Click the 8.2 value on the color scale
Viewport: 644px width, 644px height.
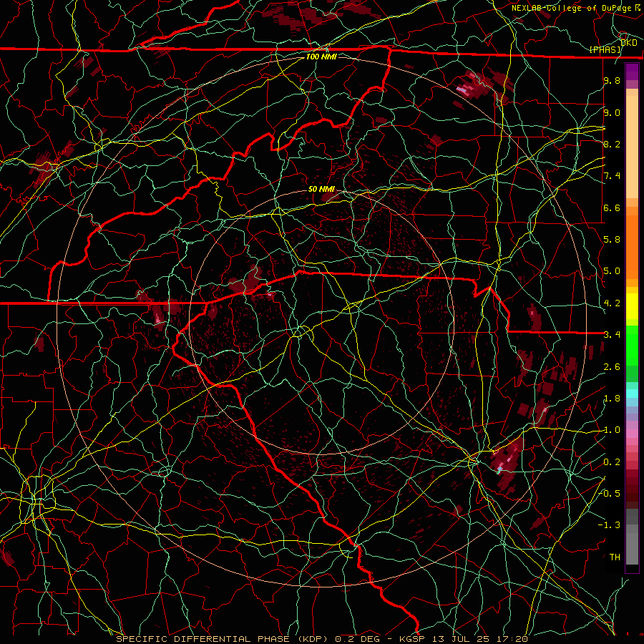(612, 144)
